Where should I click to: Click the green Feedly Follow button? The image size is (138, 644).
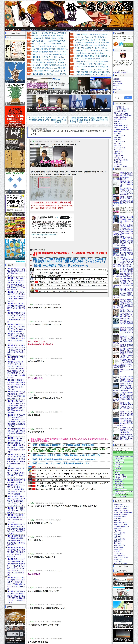128,45
